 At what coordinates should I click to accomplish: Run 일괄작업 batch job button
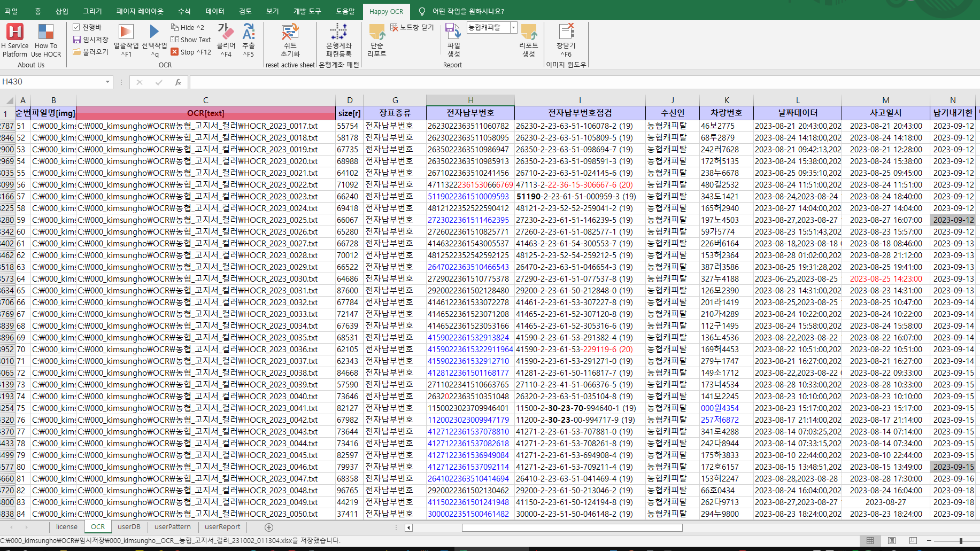tap(126, 40)
